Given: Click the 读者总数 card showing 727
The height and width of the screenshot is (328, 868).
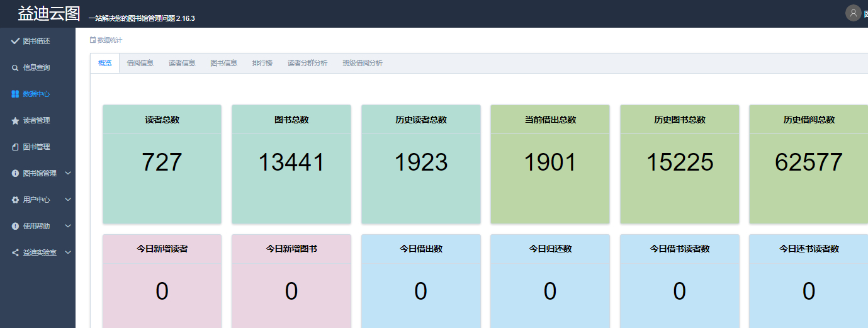Looking at the screenshot, I should coord(162,164).
